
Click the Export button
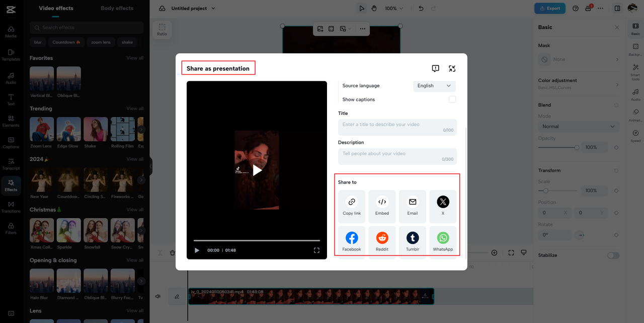(550, 9)
